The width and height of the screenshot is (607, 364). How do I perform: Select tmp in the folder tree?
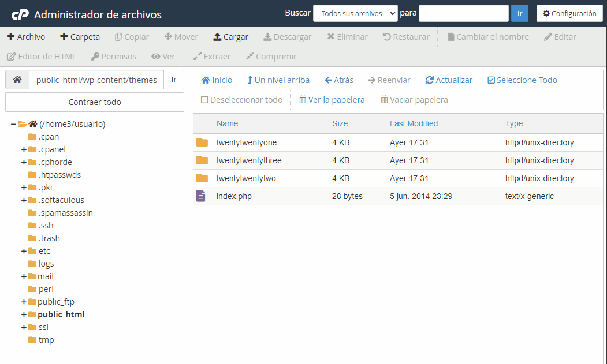pyautogui.click(x=46, y=340)
